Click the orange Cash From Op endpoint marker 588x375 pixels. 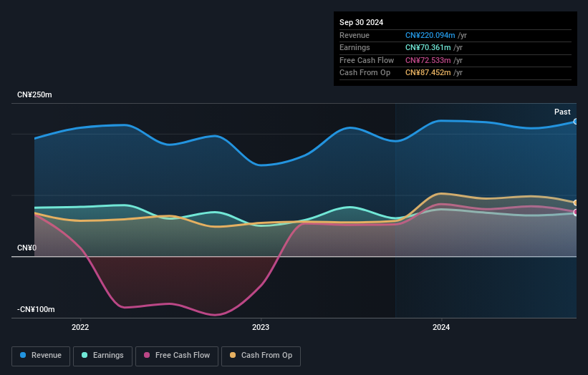[x=576, y=203]
